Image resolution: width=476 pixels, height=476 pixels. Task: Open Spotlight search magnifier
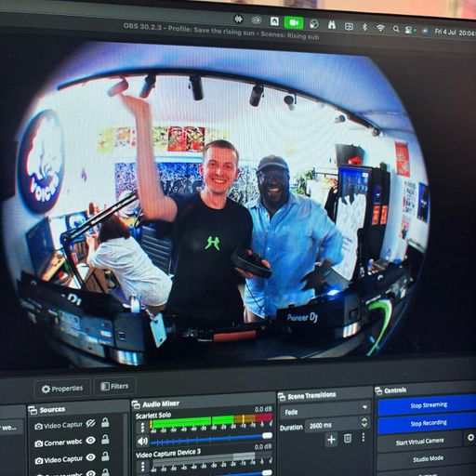click(396, 29)
